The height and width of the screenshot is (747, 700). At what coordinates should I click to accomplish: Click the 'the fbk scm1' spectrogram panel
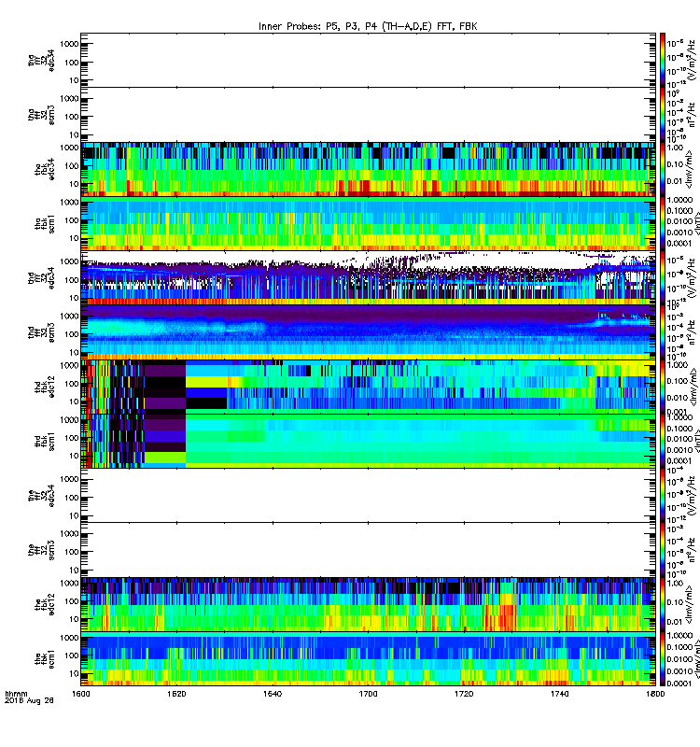[368, 659]
